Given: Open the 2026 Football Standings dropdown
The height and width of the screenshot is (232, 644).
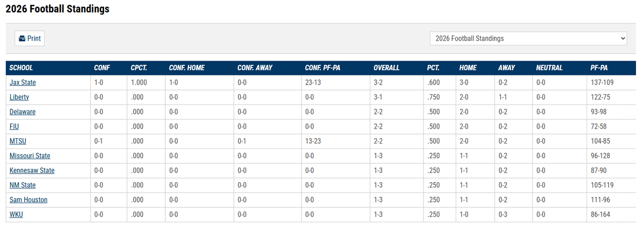Looking at the screenshot, I should 529,39.
